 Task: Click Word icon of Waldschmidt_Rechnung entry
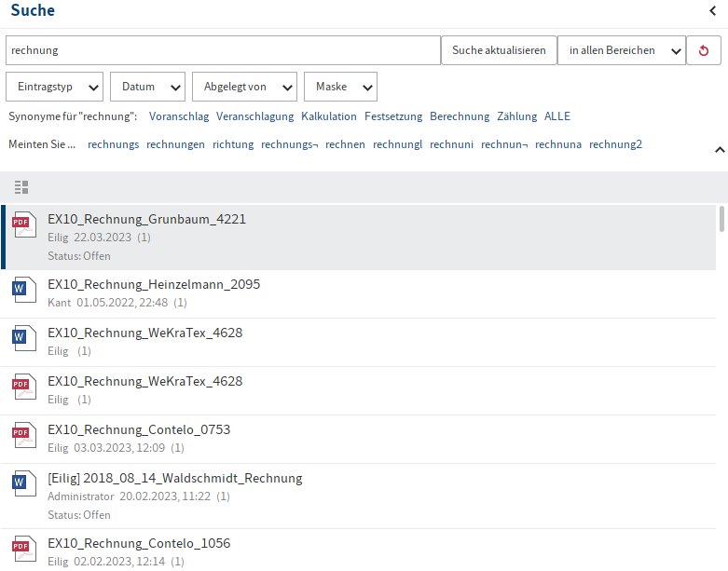(x=24, y=483)
